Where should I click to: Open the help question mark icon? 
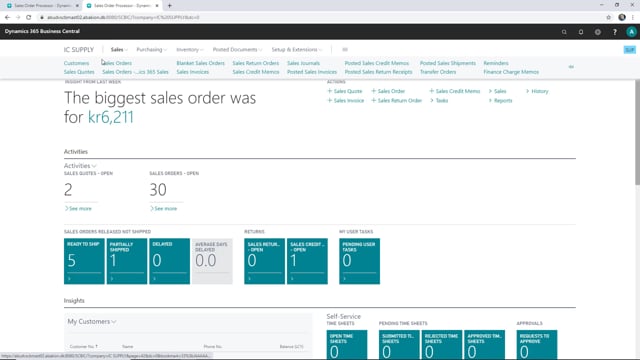(615, 32)
